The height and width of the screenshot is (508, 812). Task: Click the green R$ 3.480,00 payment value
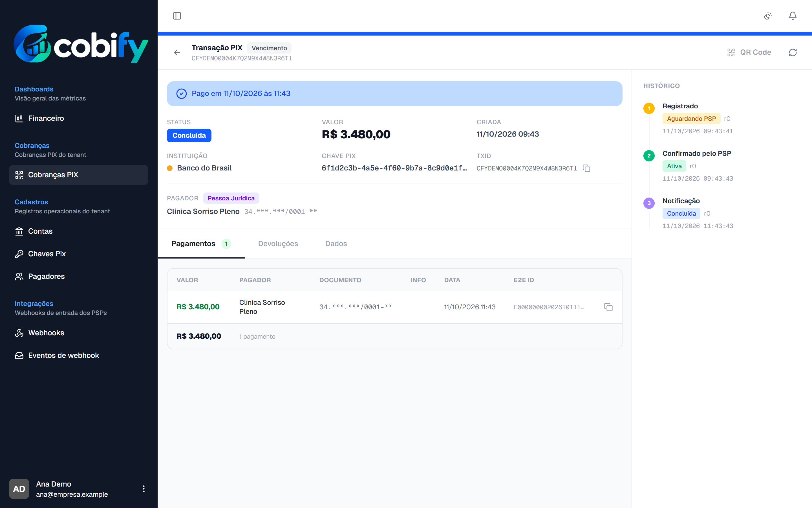(198, 307)
